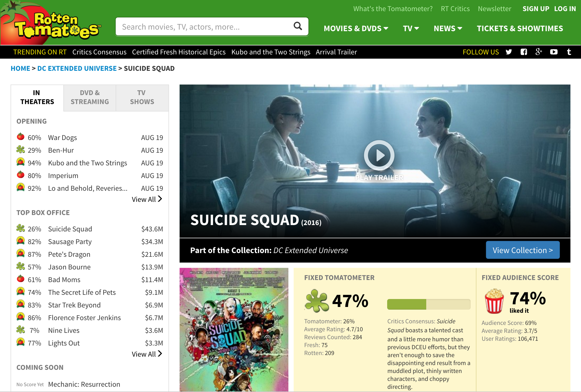Switch to the DVD & Streaming tab
581x392 pixels.
coord(90,97)
